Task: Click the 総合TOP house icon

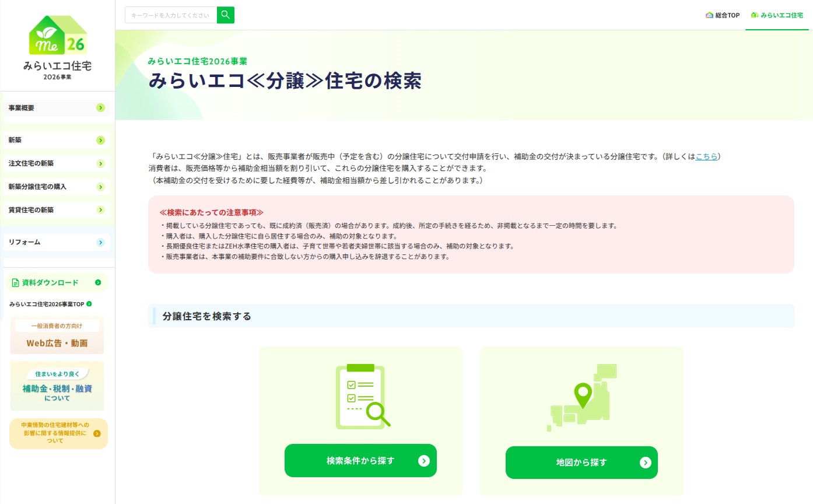Action: [709, 15]
